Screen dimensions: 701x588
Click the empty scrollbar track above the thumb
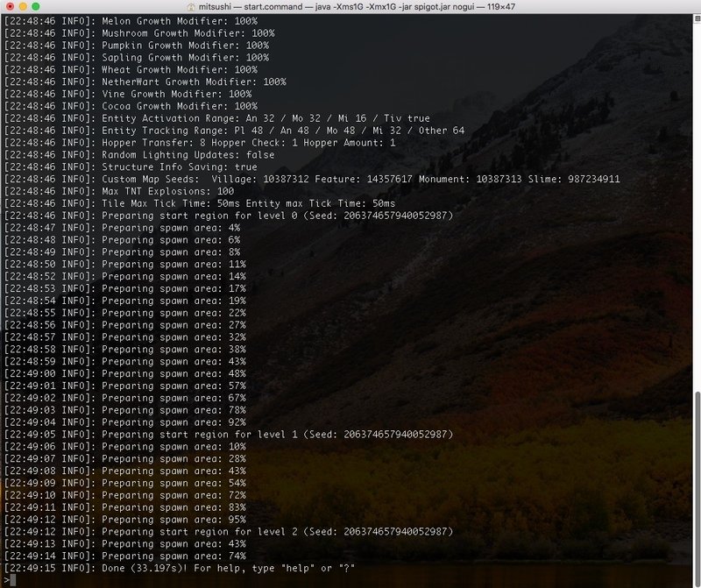pyautogui.click(x=697, y=206)
